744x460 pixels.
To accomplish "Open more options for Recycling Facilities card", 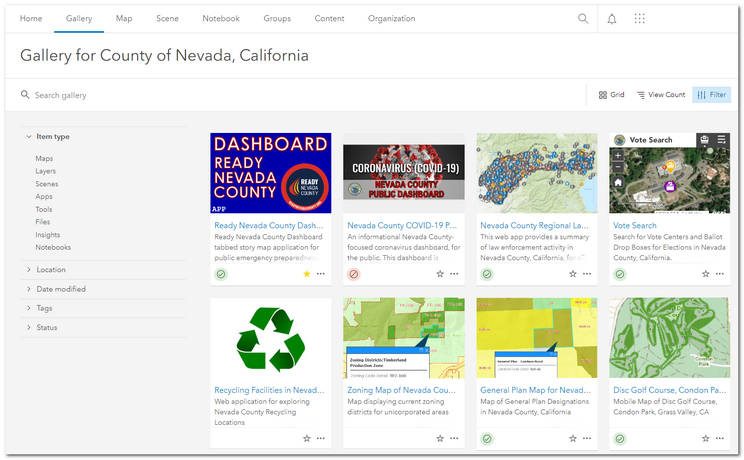I will click(x=321, y=438).
